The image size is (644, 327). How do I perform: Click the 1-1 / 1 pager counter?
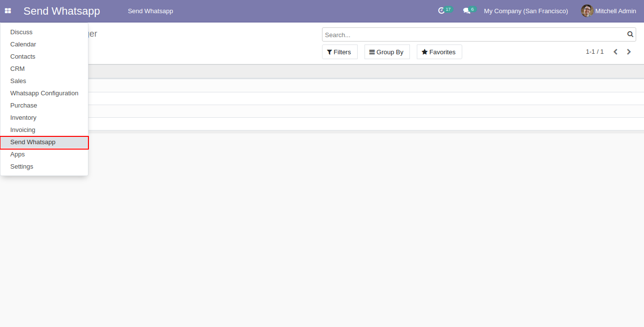point(595,52)
